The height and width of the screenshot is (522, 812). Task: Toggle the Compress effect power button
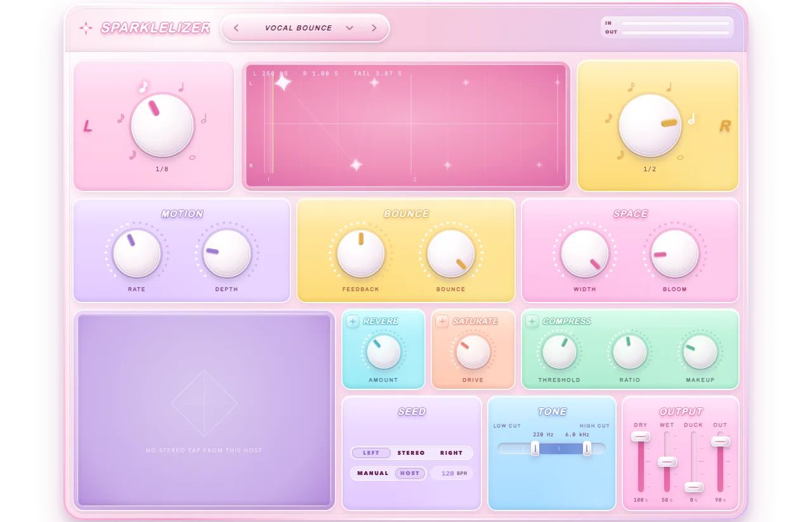tap(532, 321)
